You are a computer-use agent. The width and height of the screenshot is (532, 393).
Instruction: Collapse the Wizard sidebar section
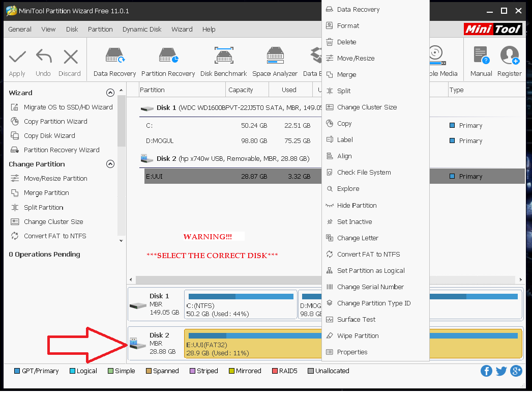(x=110, y=93)
